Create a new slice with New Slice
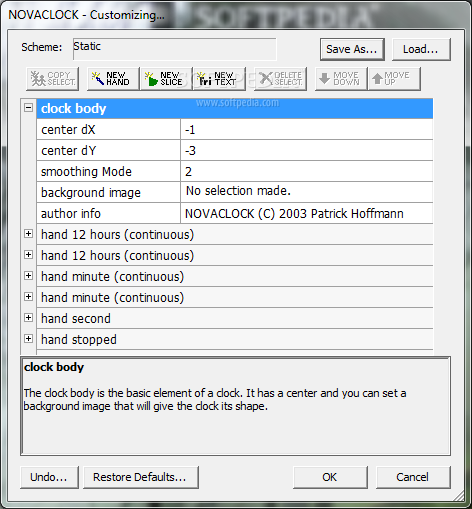This screenshot has width=472, height=509. tap(166, 79)
